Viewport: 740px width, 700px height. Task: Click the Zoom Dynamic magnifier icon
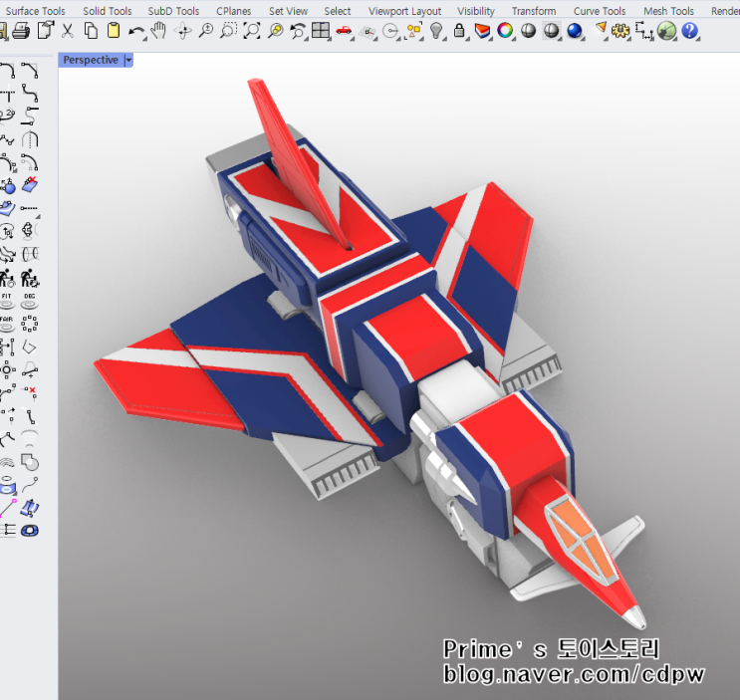click(206, 32)
